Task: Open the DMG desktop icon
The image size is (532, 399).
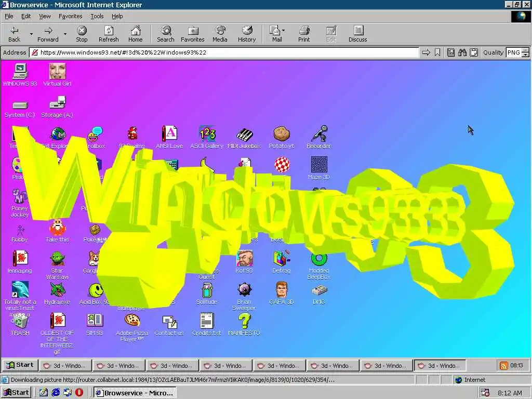Action: point(319,295)
